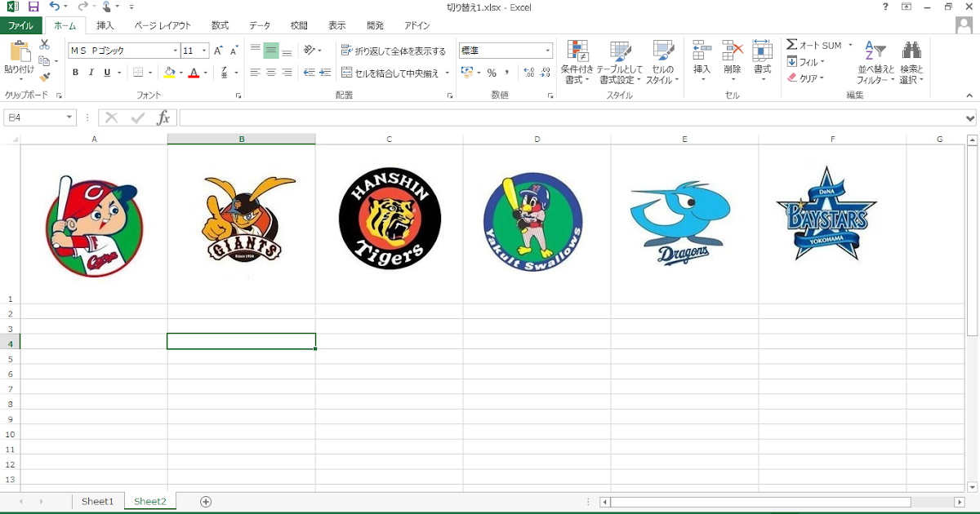Screen dimensions: 980x514
Task: Click the Save icon in quick access toolbar
Action: click(x=33, y=7)
